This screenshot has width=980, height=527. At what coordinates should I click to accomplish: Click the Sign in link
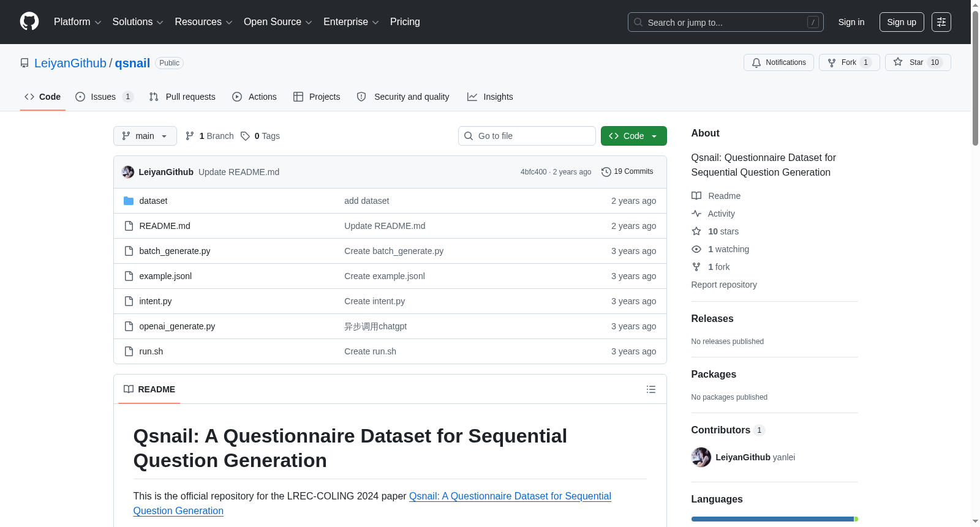tap(851, 22)
